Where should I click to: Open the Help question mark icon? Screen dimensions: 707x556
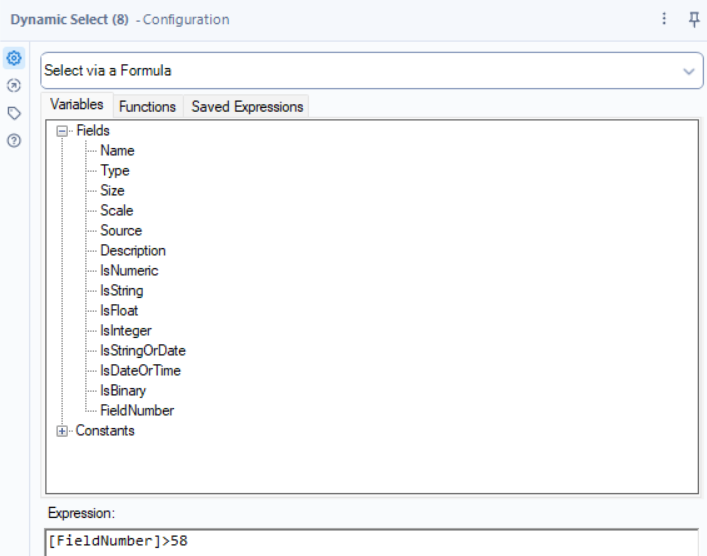14,141
